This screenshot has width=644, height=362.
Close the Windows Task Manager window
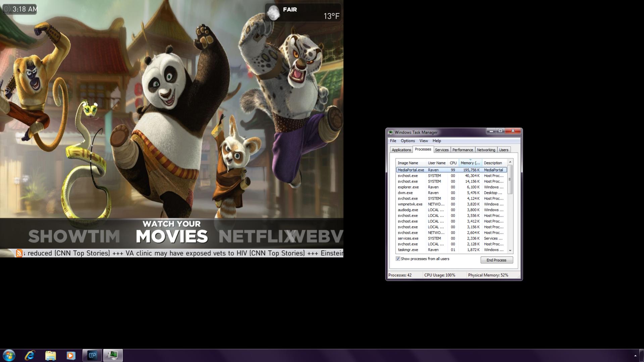pos(512,131)
